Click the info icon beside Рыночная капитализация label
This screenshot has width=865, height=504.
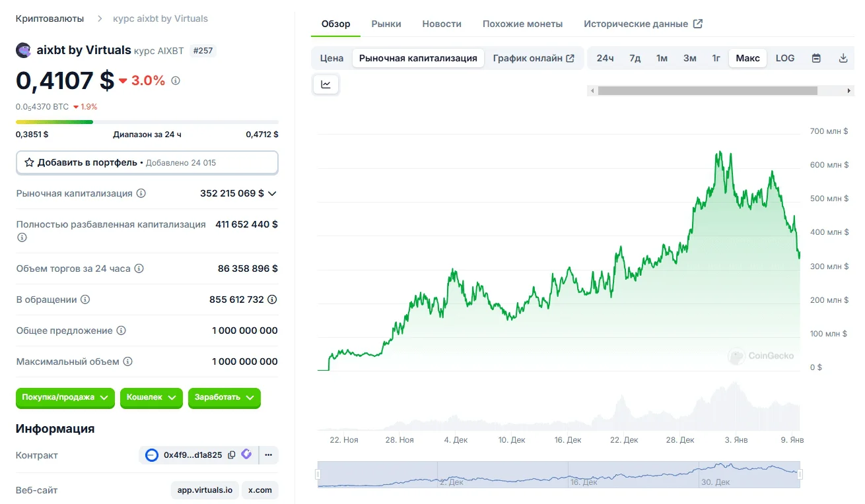click(141, 193)
